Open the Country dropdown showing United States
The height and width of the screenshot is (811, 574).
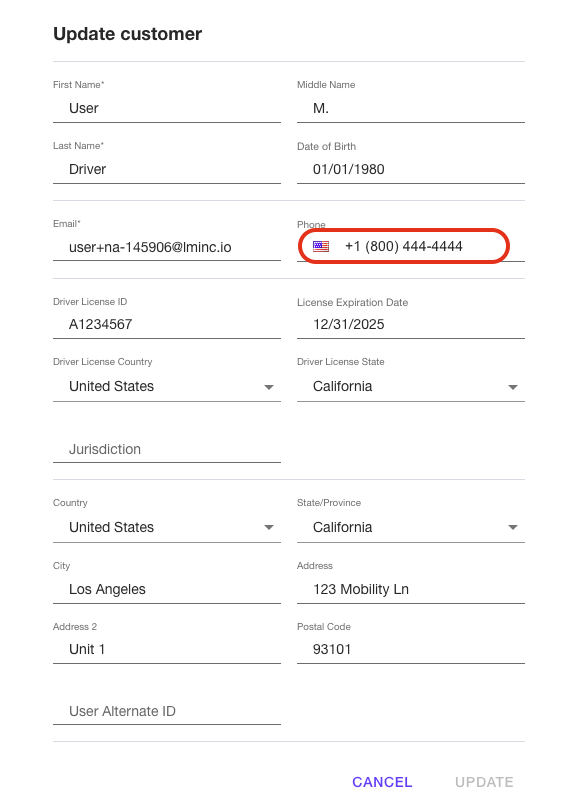pyautogui.click(x=167, y=527)
